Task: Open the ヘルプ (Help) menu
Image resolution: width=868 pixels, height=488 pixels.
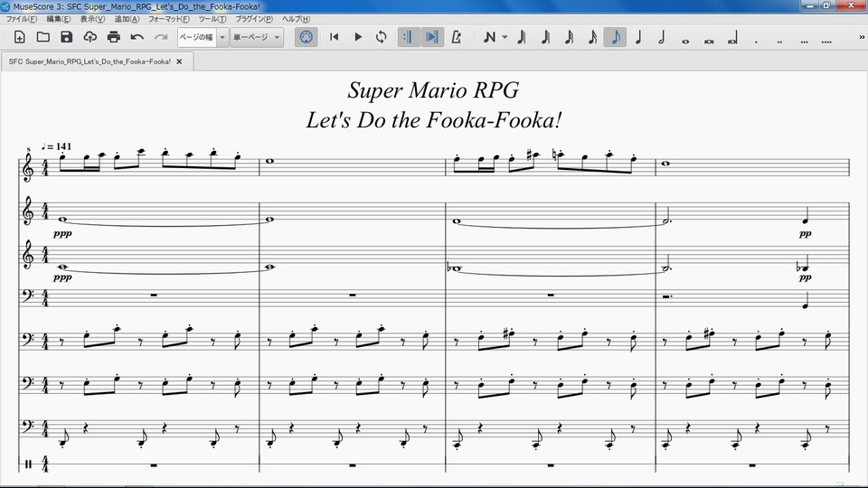Action: [x=297, y=19]
